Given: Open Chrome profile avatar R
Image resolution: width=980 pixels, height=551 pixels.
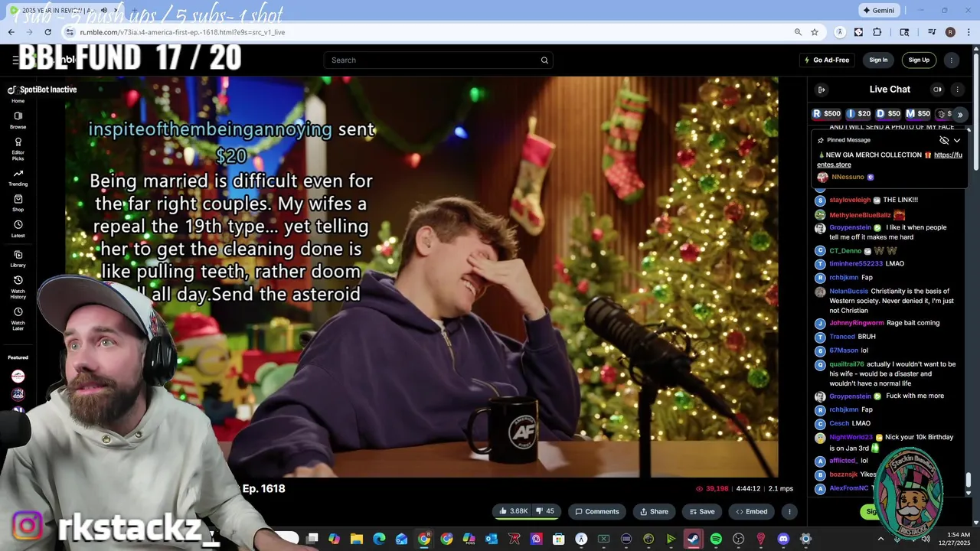Looking at the screenshot, I should 950,32.
